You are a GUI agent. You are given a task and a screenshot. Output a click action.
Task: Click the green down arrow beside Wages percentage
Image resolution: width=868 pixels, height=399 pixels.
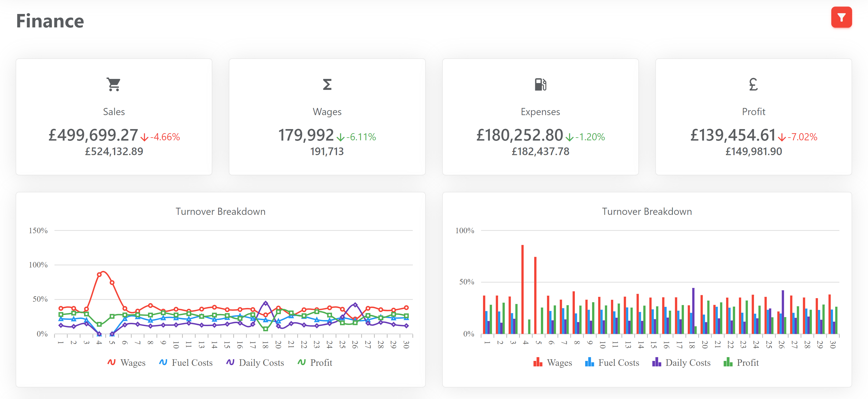coord(340,137)
